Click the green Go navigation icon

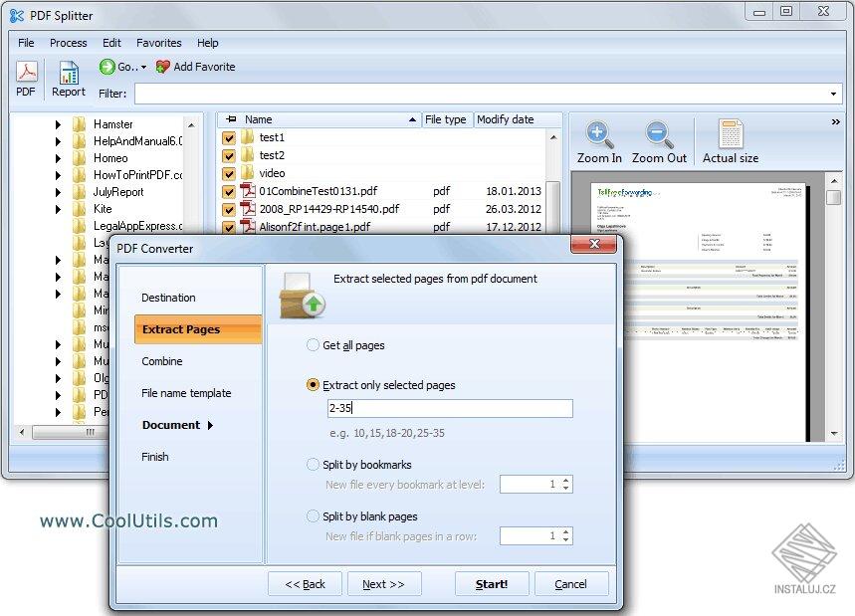point(107,67)
